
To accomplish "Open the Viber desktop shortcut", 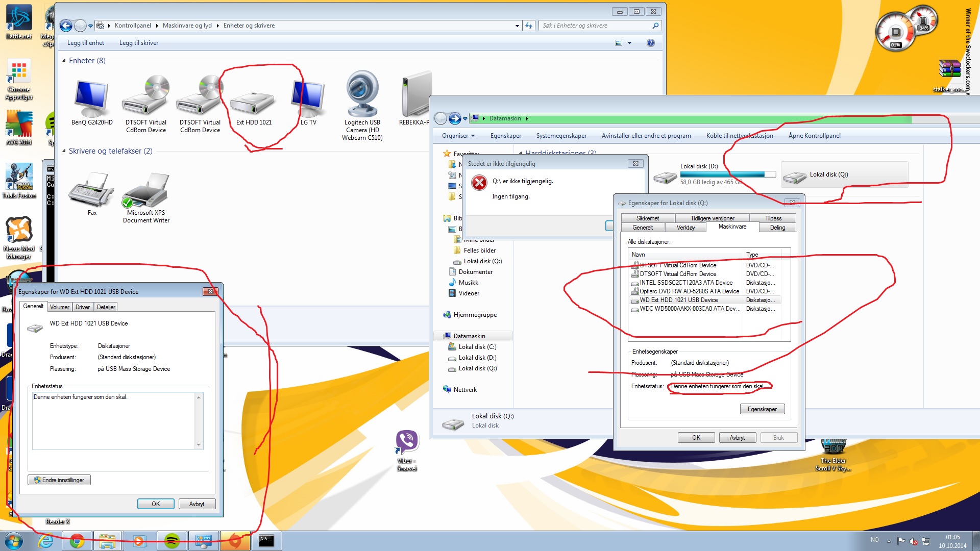I will pos(407,450).
